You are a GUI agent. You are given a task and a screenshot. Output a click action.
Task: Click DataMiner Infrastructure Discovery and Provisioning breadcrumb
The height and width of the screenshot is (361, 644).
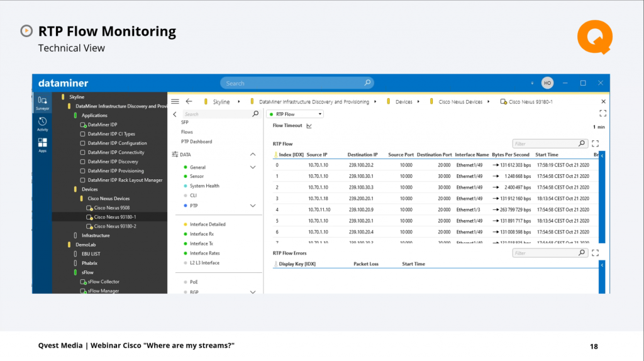pyautogui.click(x=314, y=102)
